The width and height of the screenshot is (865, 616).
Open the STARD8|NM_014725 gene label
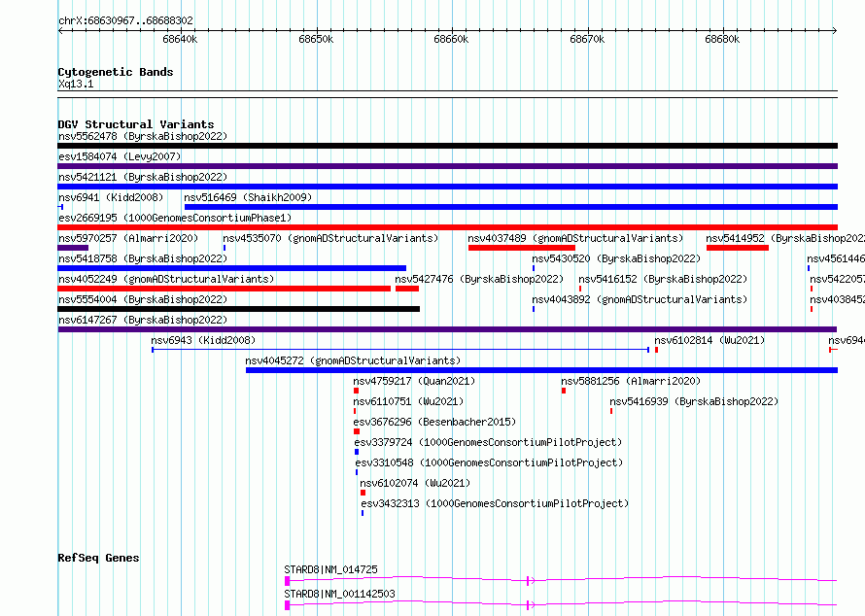coord(331,569)
